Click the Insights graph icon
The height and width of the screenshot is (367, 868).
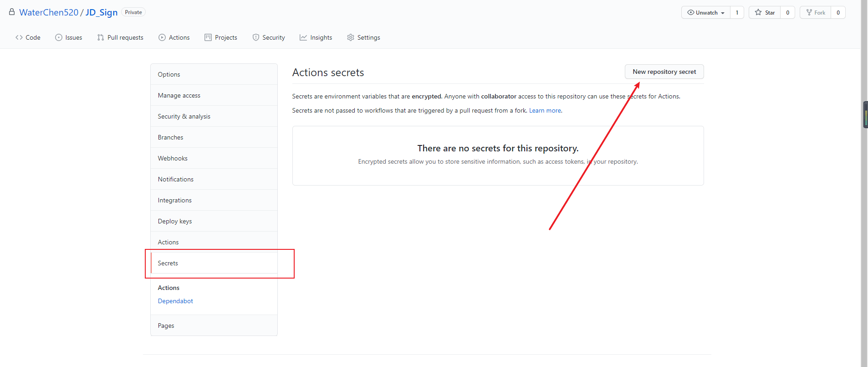[303, 37]
